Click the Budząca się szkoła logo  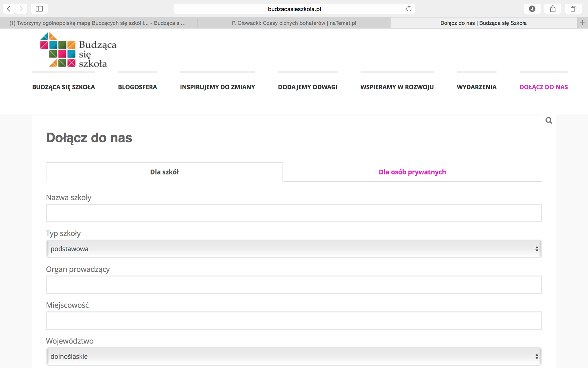78,50
